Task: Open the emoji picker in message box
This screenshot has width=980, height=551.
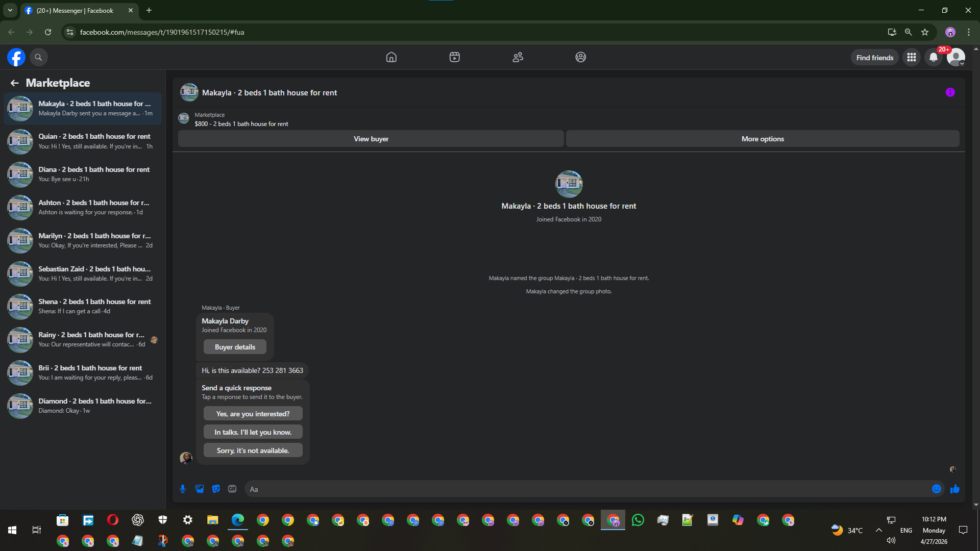Action: 936,489
